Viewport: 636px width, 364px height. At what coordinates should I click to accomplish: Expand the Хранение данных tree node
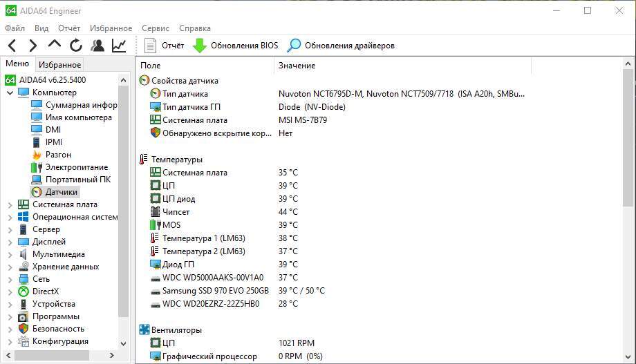(x=10, y=267)
